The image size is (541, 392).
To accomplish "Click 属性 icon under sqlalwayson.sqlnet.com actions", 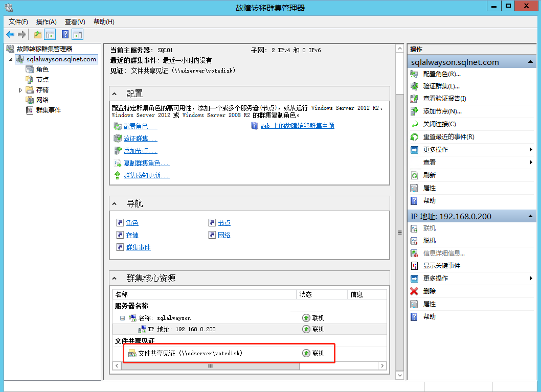I will pyautogui.click(x=414, y=188).
